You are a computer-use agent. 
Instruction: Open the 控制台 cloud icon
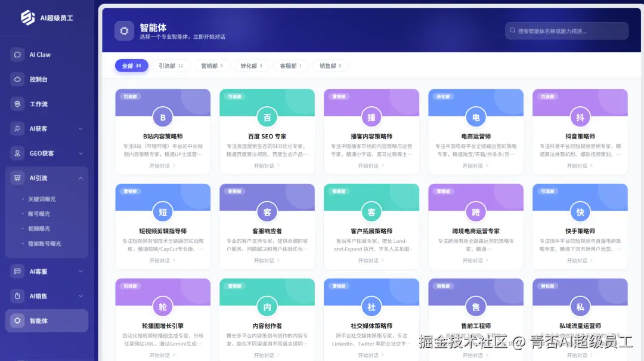17,79
